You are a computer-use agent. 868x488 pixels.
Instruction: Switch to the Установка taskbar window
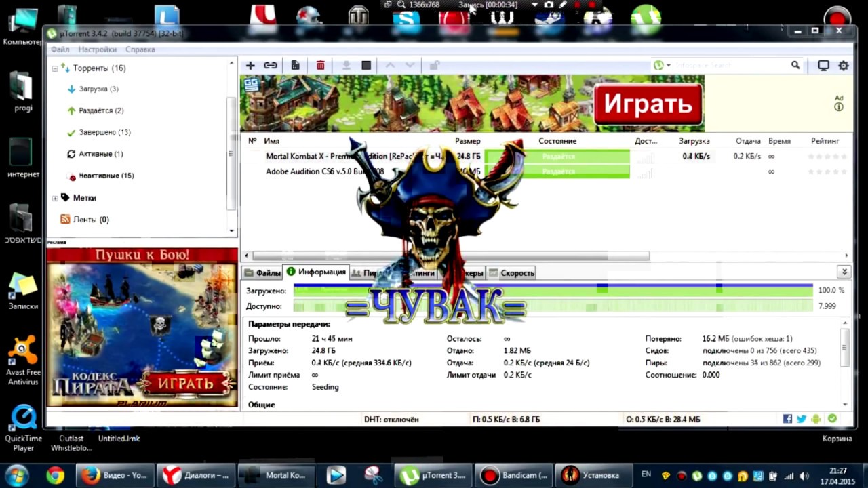593,476
